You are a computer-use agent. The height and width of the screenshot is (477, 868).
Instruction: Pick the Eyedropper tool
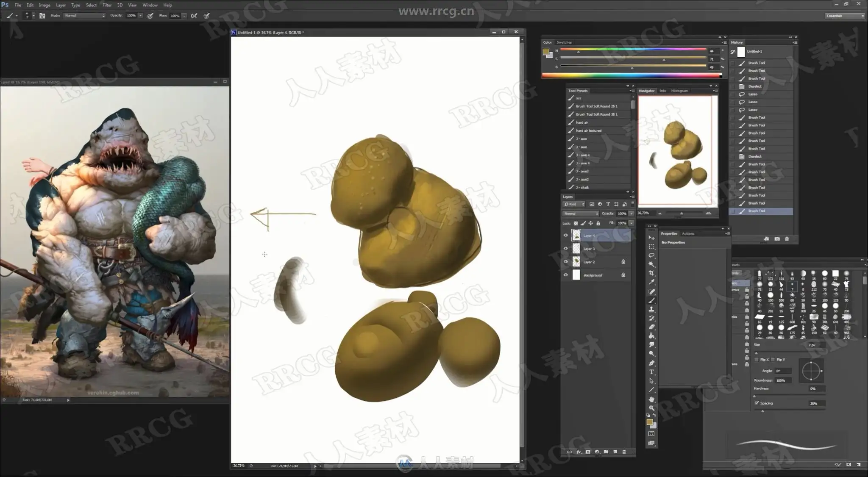651,282
